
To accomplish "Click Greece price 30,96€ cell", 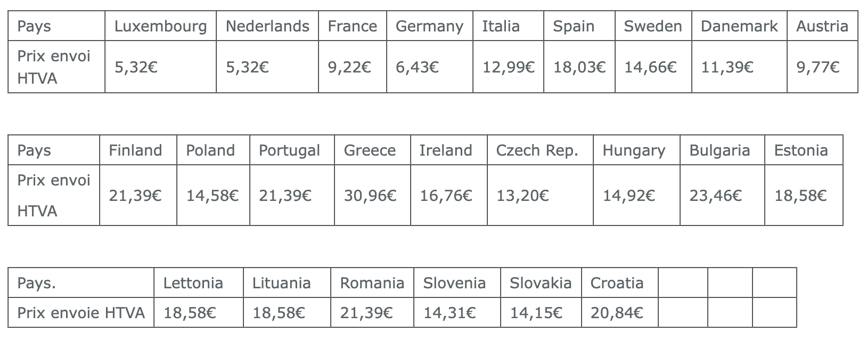I will pyautogui.click(x=373, y=196).
